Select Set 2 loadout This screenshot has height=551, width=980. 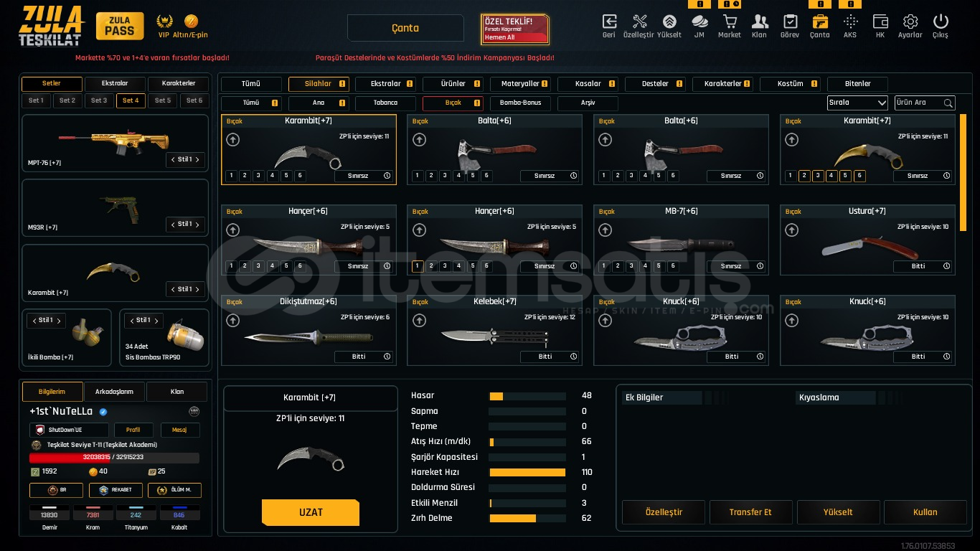(x=67, y=100)
